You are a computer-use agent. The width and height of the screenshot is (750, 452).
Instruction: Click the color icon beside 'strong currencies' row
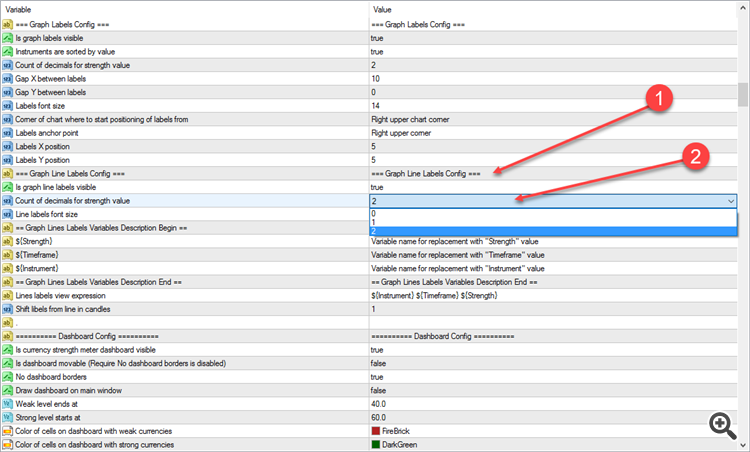[7, 444]
